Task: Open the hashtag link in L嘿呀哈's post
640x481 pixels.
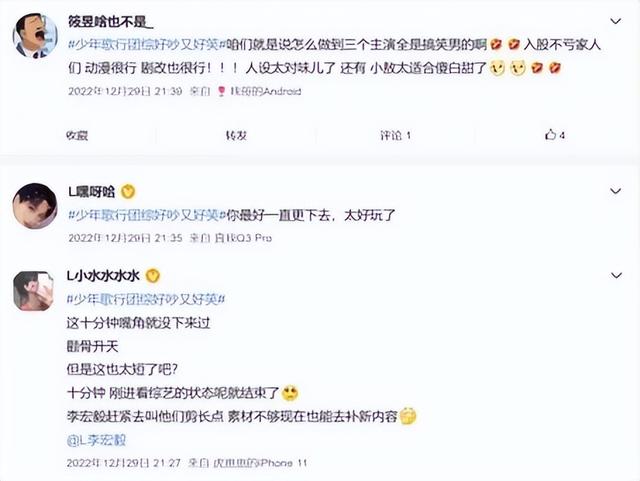Action: [147, 215]
